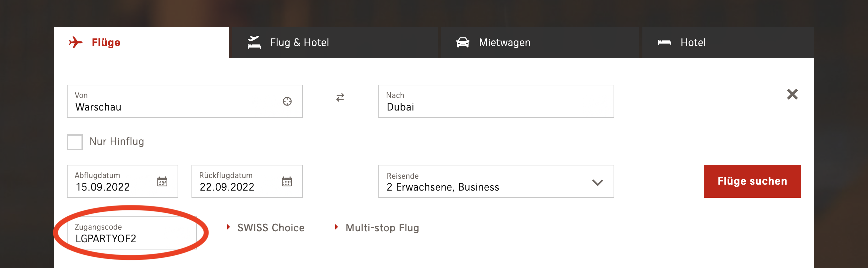Click the bed icon for Hotel
This screenshot has height=268, width=868.
664,42
